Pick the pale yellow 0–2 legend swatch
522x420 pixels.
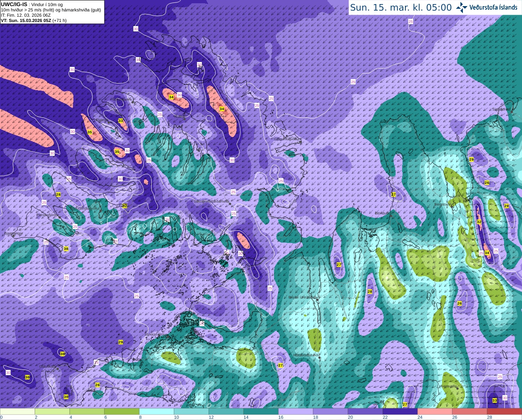click(17, 412)
